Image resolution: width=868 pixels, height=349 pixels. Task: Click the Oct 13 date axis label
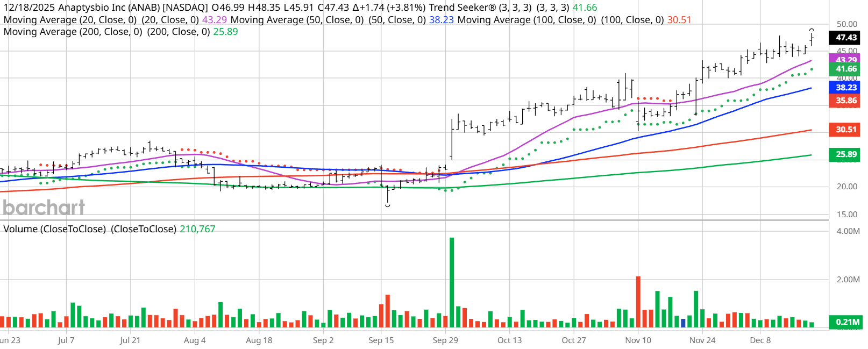pos(509,340)
